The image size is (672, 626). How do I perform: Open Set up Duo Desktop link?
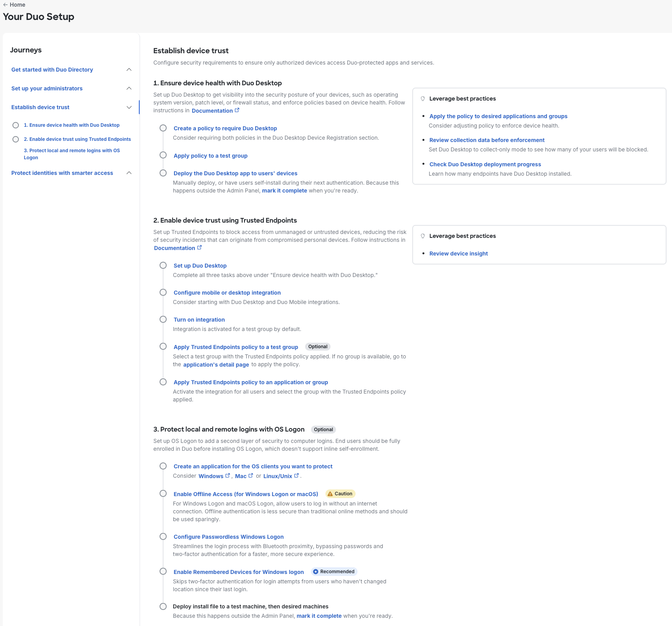[200, 266]
